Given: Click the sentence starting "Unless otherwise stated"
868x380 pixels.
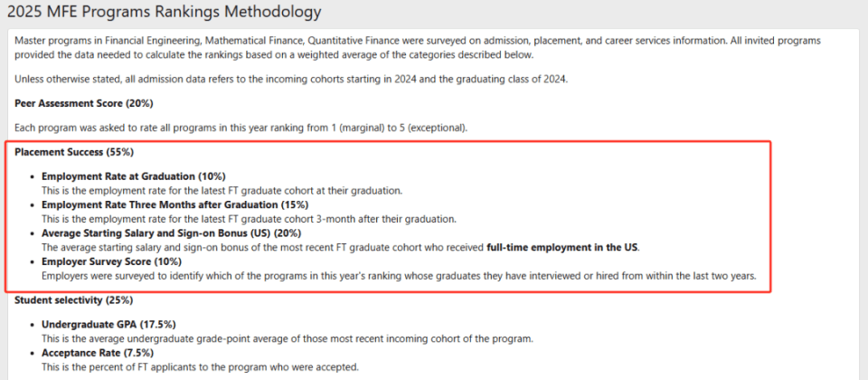Looking at the screenshot, I should click(291, 79).
